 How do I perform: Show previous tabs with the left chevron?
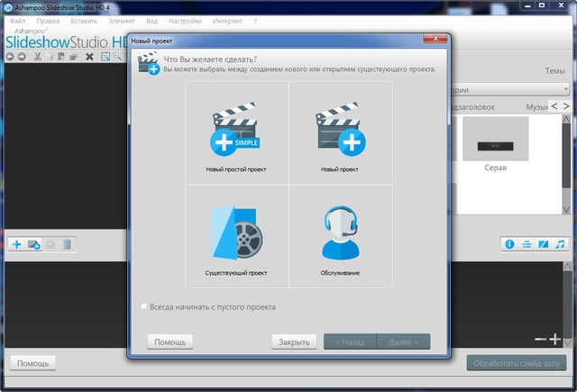[x=554, y=106]
